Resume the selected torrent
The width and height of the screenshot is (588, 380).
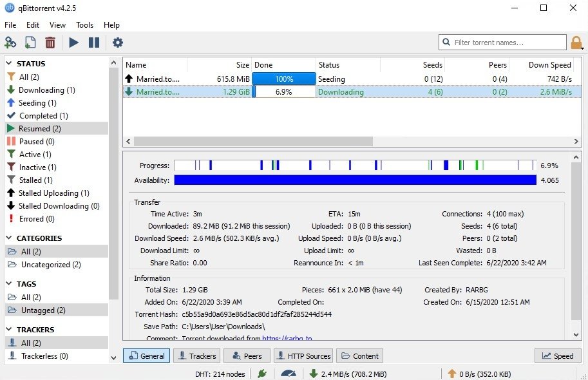click(x=73, y=42)
